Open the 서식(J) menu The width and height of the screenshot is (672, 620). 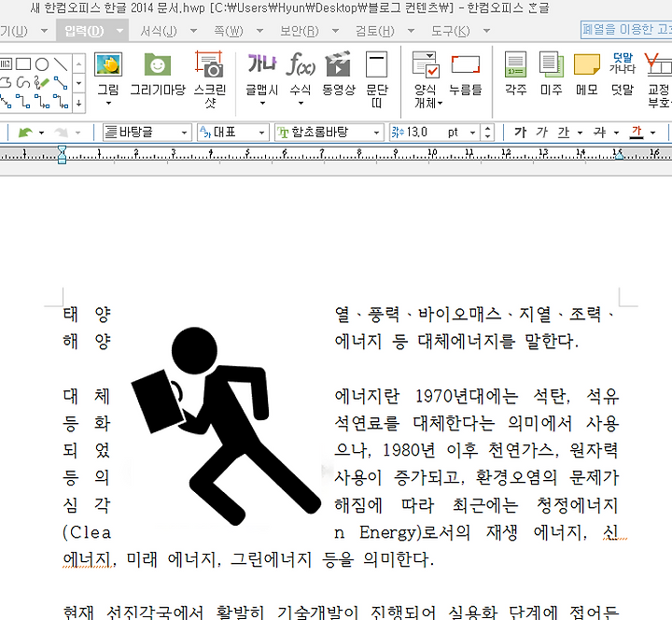pyautogui.click(x=159, y=31)
